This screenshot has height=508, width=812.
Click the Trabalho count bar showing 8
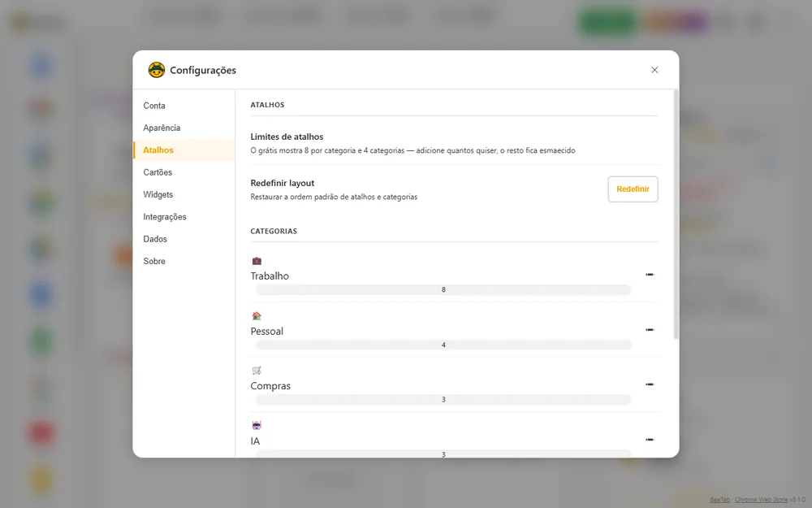(x=443, y=290)
